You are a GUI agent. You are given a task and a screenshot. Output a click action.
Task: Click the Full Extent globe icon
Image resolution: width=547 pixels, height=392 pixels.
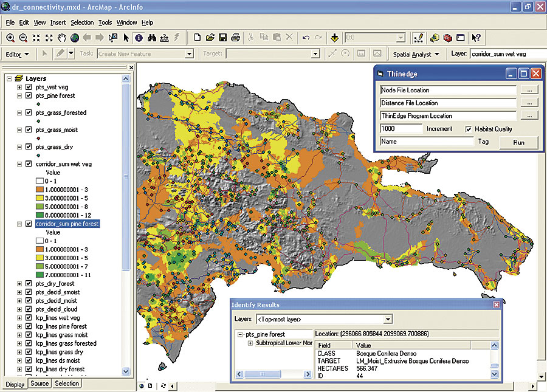(74, 38)
